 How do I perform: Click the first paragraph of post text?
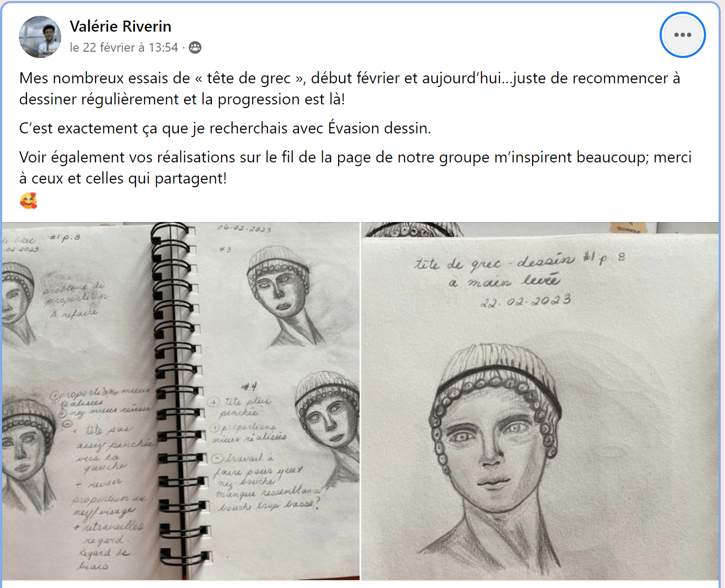[350, 89]
